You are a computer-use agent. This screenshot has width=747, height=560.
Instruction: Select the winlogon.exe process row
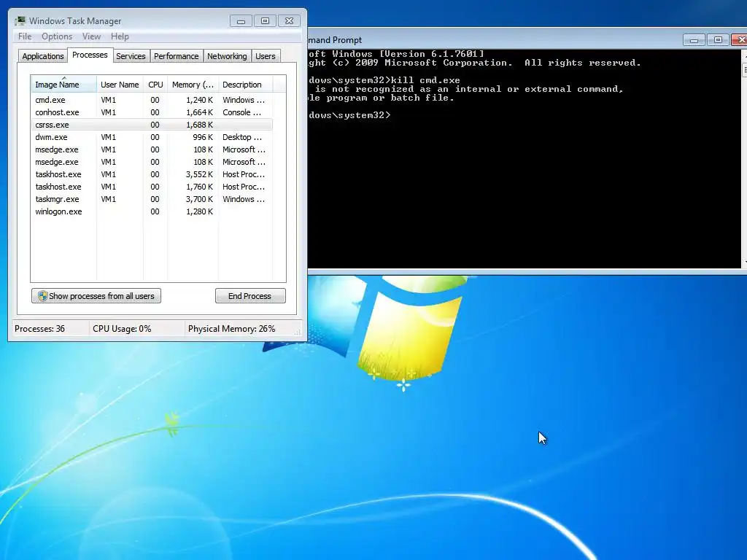pos(152,211)
